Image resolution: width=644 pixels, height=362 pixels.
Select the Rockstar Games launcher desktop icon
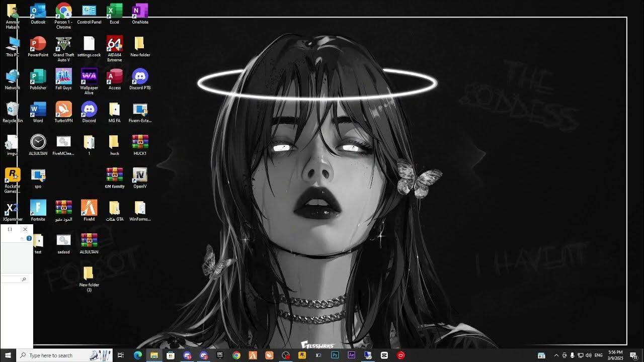[13, 180]
